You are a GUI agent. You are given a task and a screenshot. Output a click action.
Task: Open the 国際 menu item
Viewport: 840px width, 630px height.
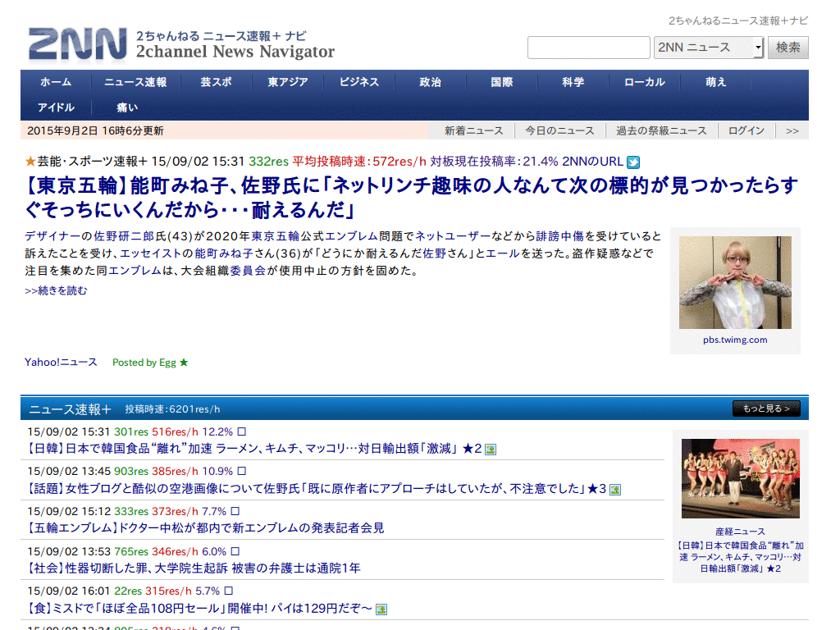[501, 82]
